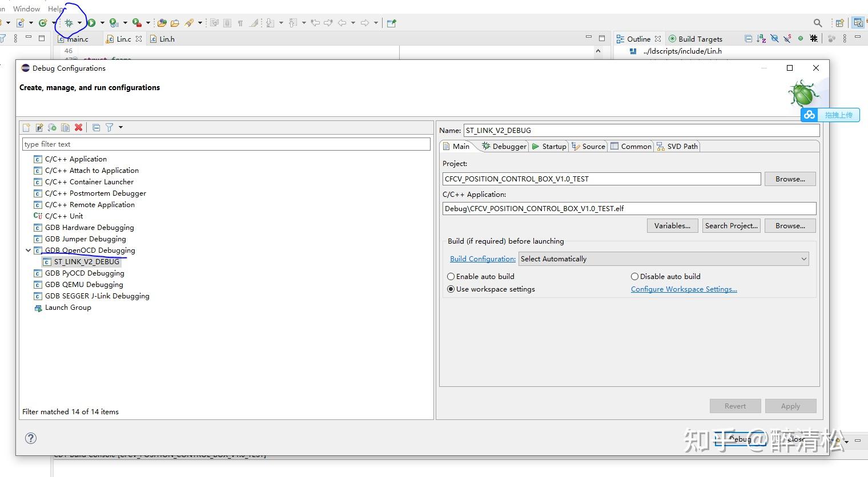Collapse the GDB OpenOCD Debugging tree node
This screenshot has width=868, height=477.
[x=28, y=250]
